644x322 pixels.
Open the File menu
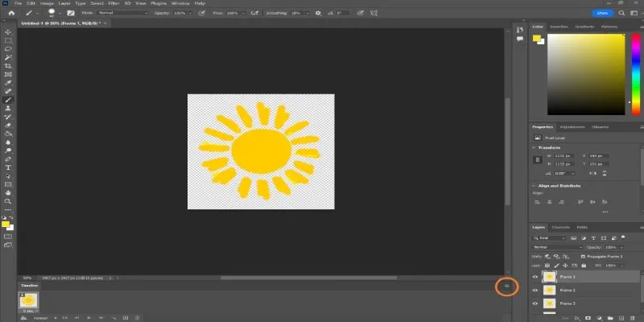click(18, 3)
